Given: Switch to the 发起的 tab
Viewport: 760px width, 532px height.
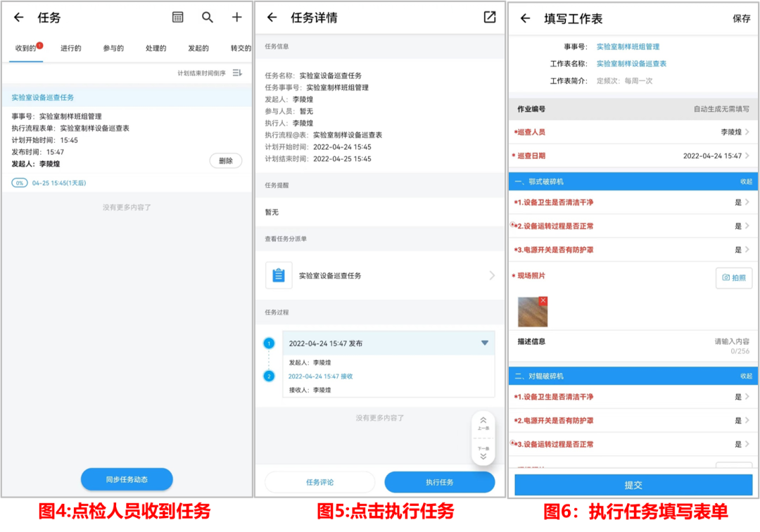Looking at the screenshot, I should (198, 49).
